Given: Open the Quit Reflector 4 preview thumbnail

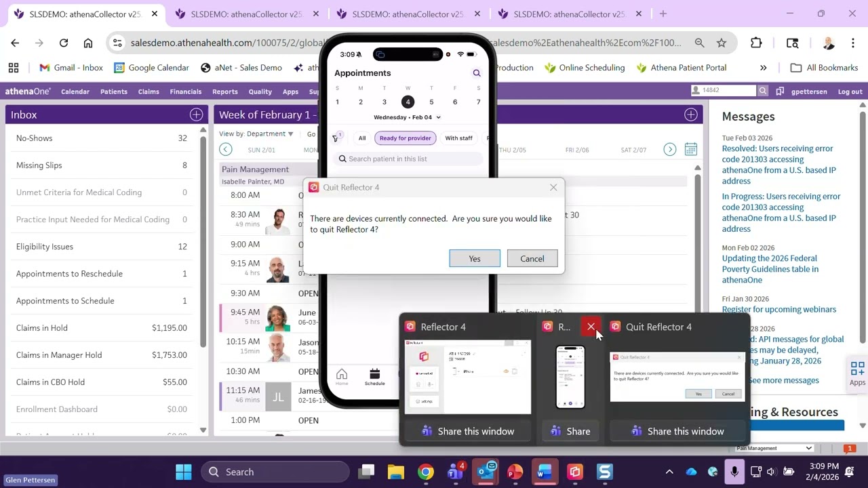Looking at the screenshot, I should (x=677, y=376).
